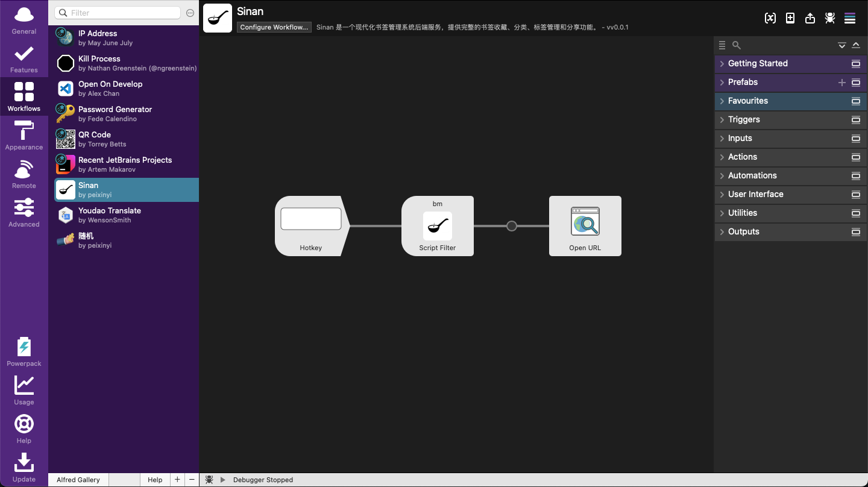Screen dimensions: 868x487
Task: Click the plus icon in the Prefabs row
Action: 842,83
